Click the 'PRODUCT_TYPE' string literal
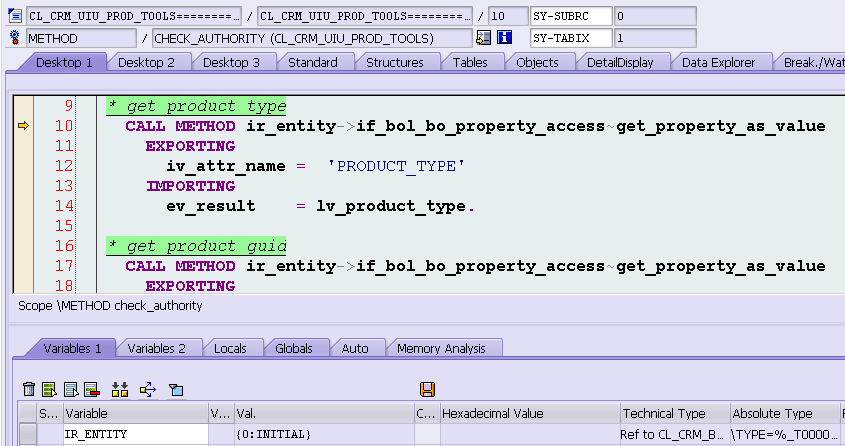845x446 pixels. point(396,166)
